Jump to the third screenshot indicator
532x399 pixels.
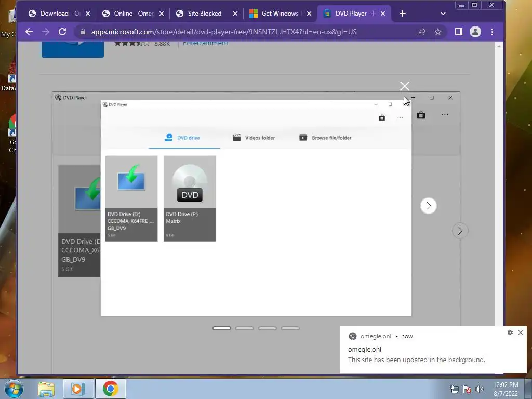(268, 328)
